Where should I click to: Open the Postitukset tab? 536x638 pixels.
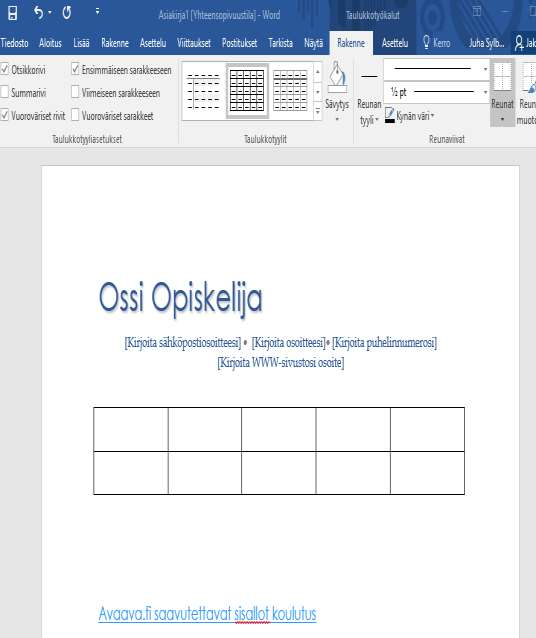(239, 43)
